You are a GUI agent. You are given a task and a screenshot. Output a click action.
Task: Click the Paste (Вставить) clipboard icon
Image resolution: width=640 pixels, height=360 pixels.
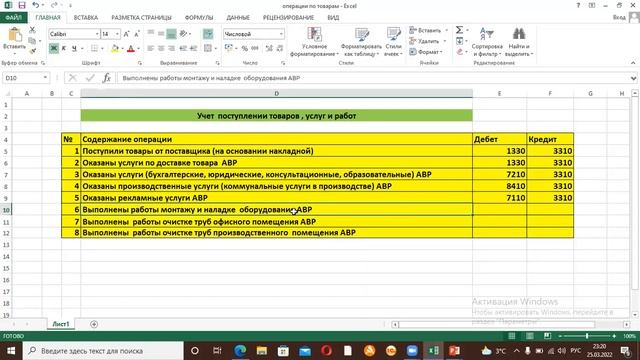(14, 36)
